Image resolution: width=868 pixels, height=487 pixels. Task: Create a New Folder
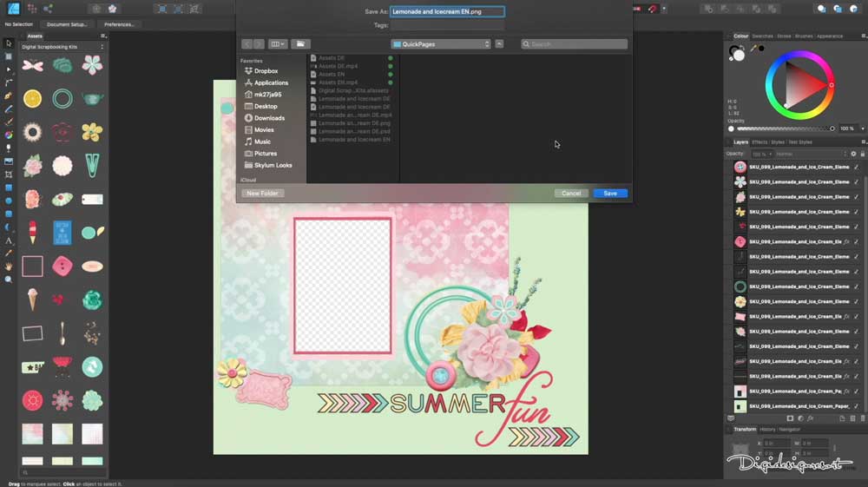tap(262, 193)
